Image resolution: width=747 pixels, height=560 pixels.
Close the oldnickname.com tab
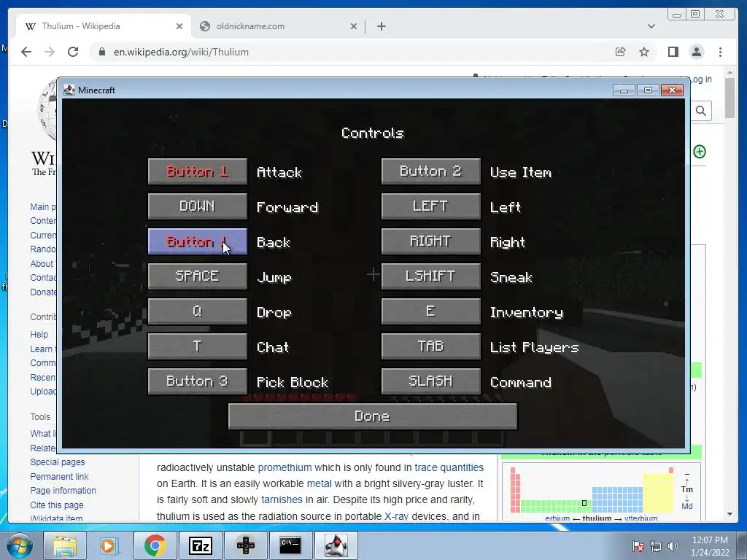(354, 26)
